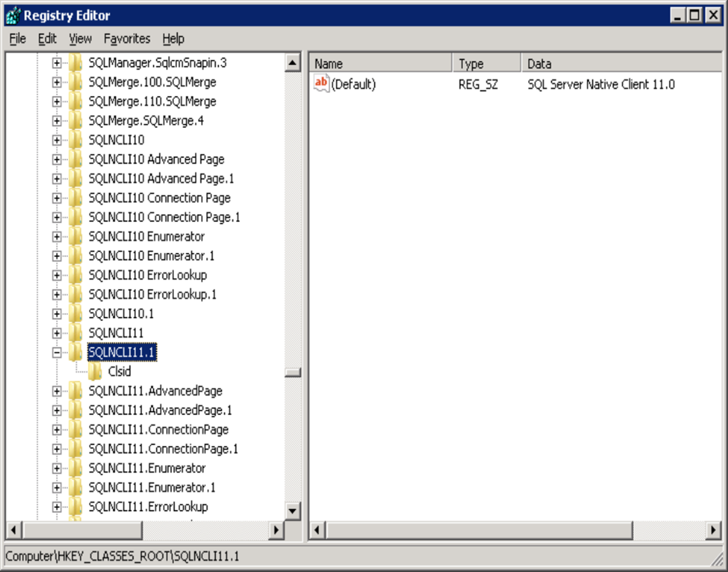Click tree vertical scrollbar thumb
The height and width of the screenshot is (572, 728).
click(x=293, y=372)
